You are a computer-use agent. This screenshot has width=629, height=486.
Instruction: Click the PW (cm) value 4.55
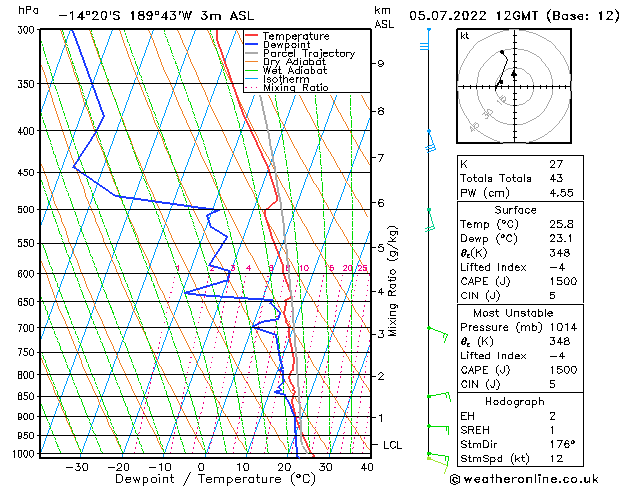point(561,193)
